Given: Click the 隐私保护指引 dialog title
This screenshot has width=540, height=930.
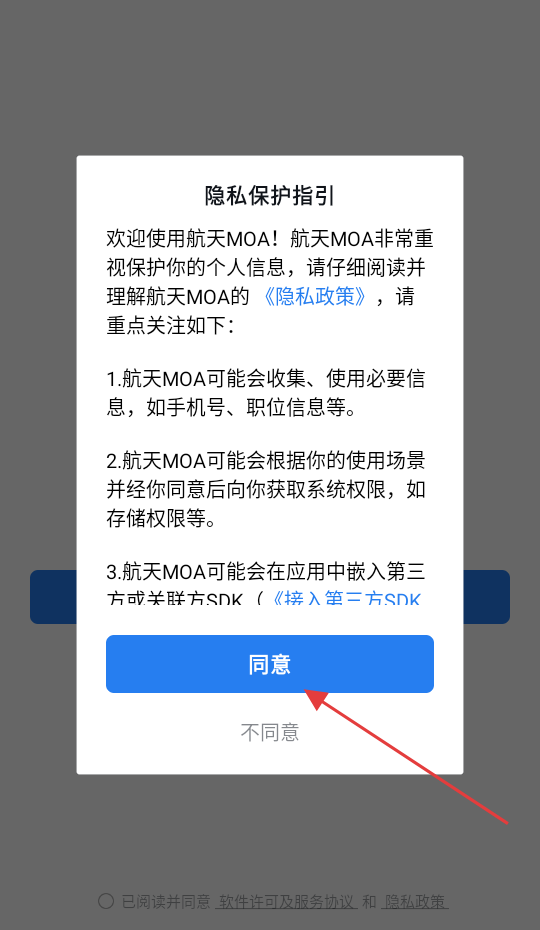Looking at the screenshot, I should coord(270,196).
